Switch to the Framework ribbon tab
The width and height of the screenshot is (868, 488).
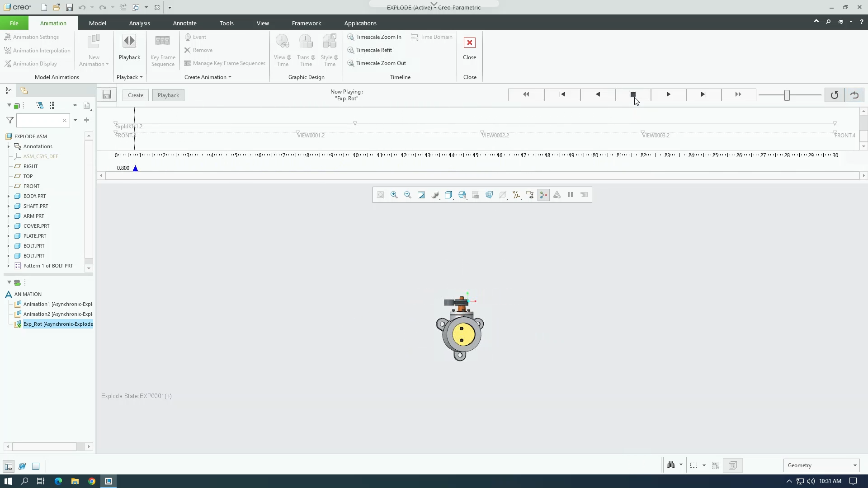click(307, 23)
